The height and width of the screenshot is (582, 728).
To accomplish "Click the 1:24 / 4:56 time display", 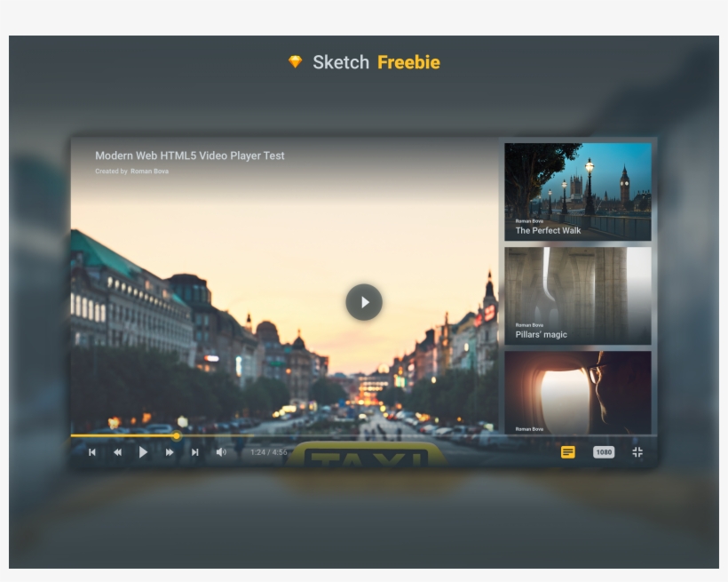I will pos(269,452).
